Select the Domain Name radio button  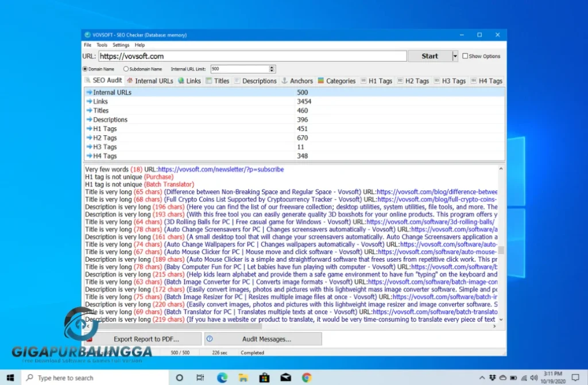86,68
